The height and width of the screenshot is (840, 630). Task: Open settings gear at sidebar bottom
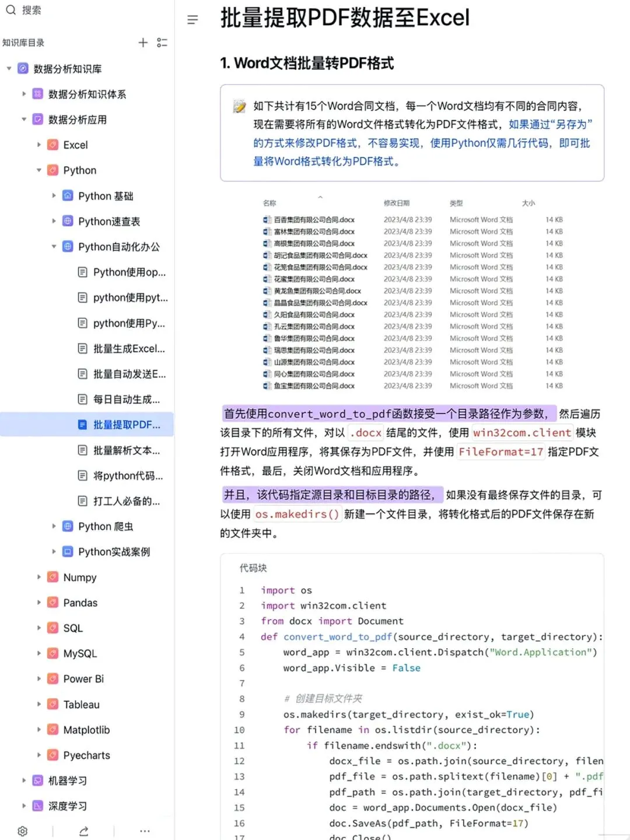22,831
